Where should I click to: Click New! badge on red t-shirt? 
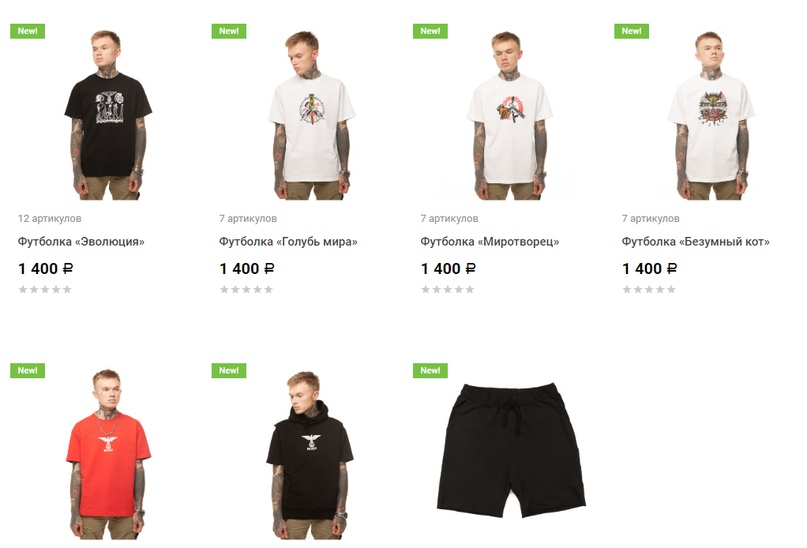(x=27, y=370)
